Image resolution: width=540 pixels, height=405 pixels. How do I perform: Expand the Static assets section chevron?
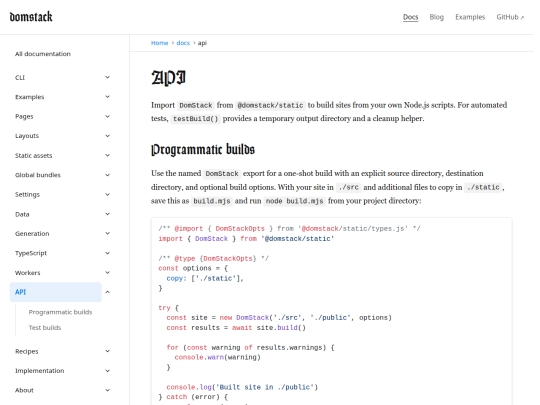pos(107,155)
